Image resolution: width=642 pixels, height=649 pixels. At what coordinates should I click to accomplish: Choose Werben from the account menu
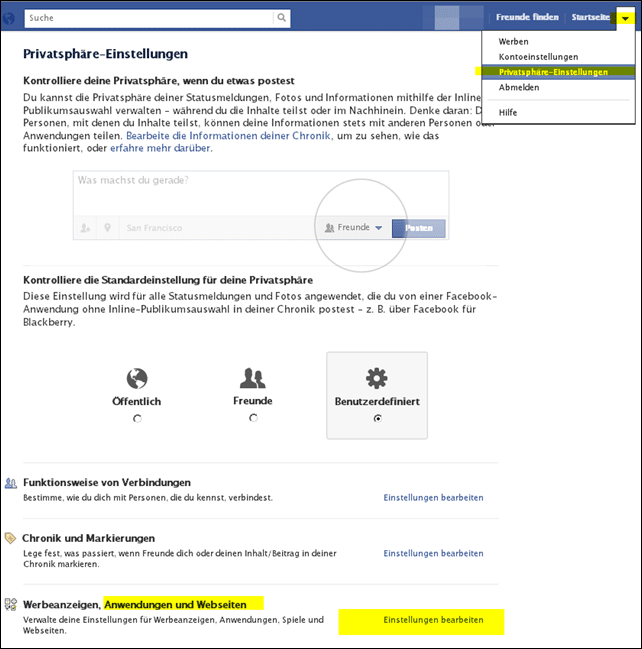tap(514, 41)
